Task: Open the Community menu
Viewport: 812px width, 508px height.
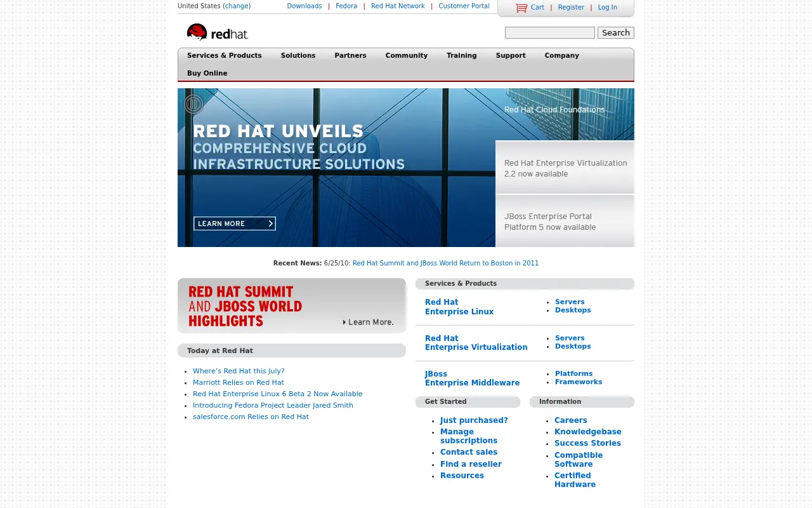Action: pos(407,56)
